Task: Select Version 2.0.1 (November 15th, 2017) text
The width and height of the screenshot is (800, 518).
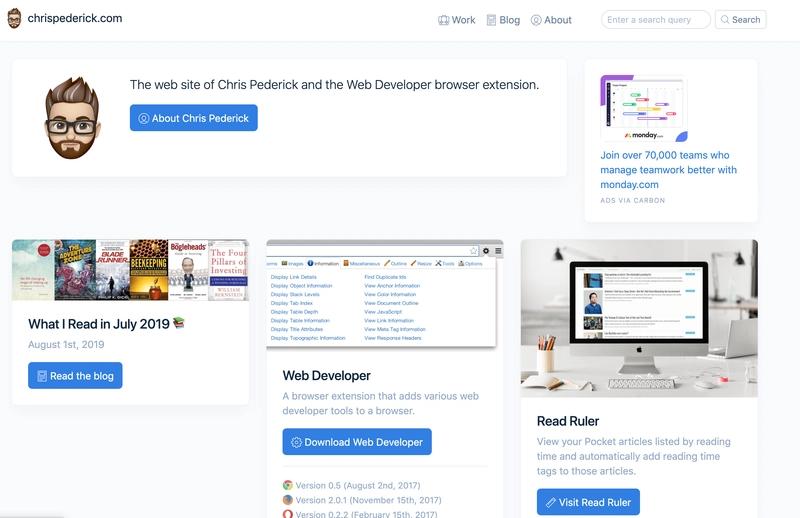Action: (368, 500)
